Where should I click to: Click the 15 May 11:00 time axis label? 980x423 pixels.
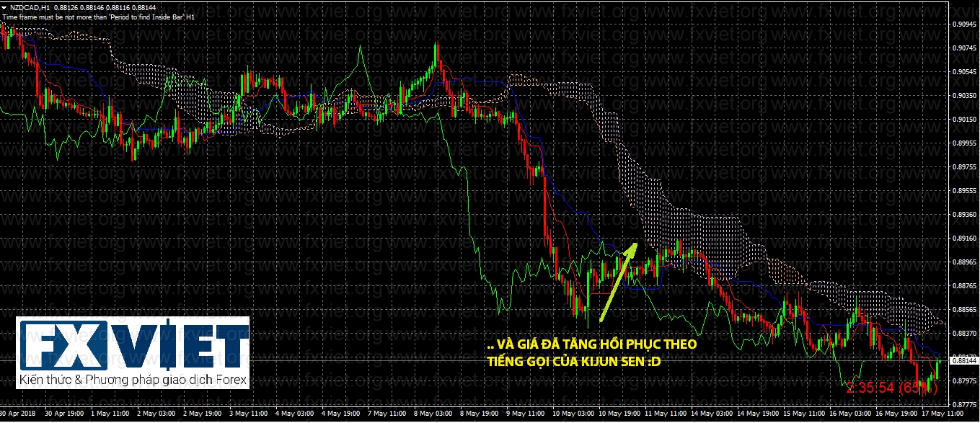(x=803, y=415)
